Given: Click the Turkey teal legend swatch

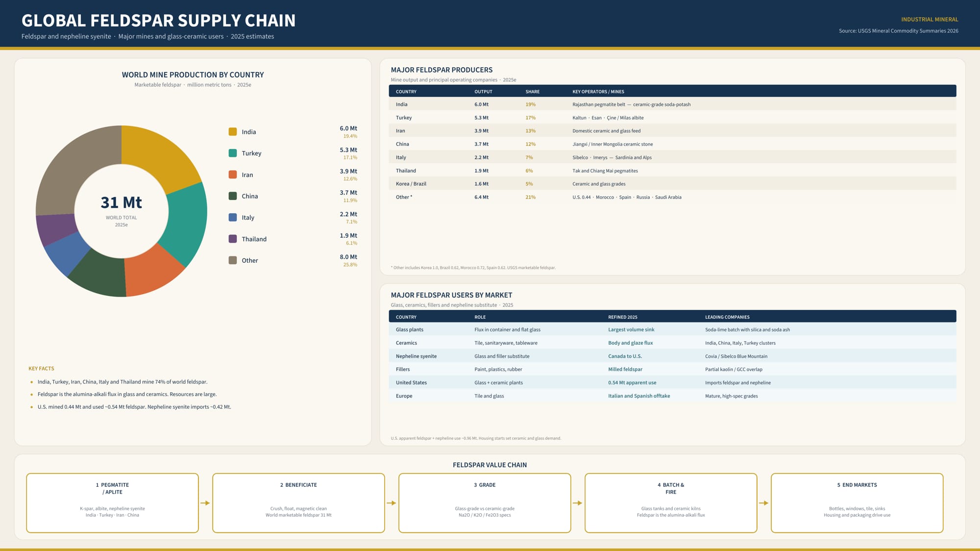Looking at the screenshot, I should click(233, 153).
